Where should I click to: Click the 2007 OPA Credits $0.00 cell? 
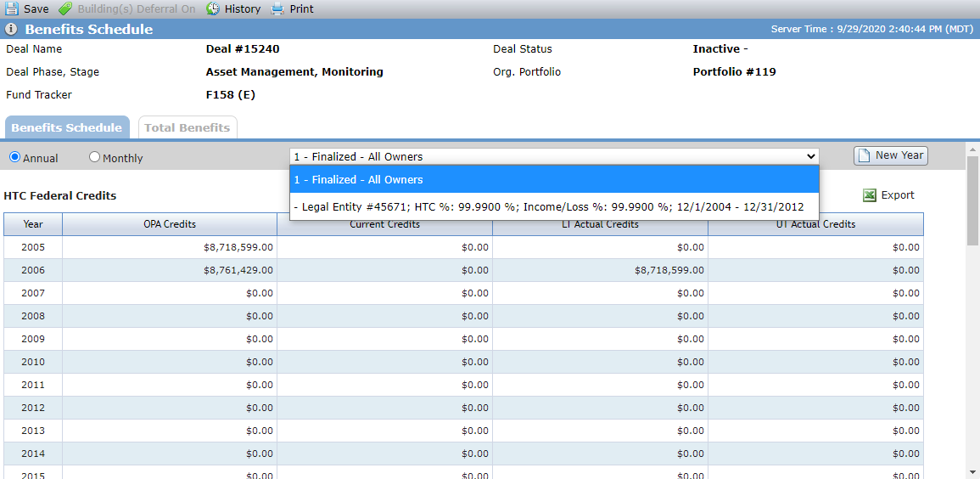tap(170, 293)
